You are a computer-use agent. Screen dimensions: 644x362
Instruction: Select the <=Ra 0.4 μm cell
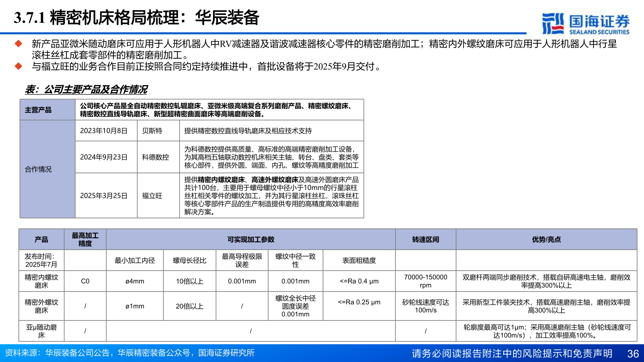pyautogui.click(x=359, y=281)
